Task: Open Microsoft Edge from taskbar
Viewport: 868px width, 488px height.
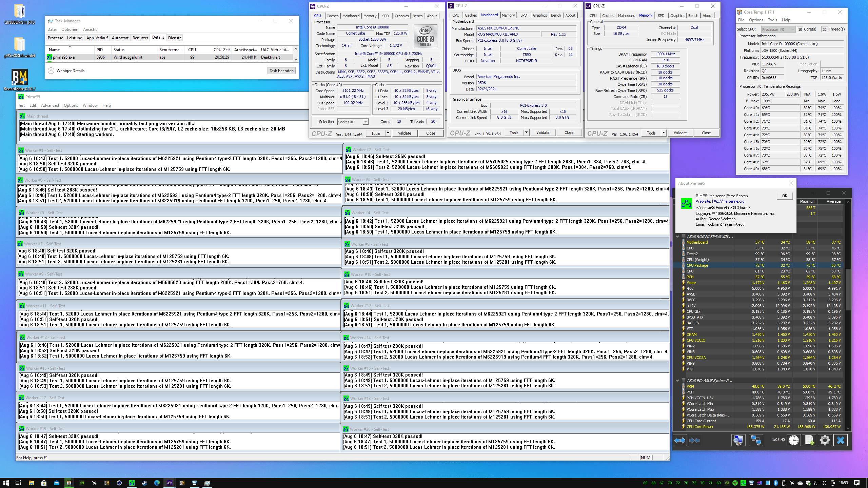Action: click(x=157, y=483)
